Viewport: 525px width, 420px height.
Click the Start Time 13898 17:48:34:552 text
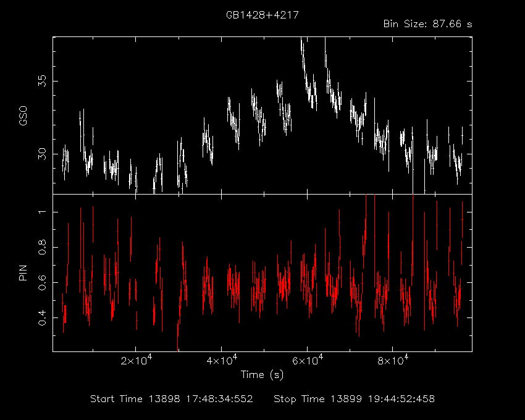[x=172, y=399]
